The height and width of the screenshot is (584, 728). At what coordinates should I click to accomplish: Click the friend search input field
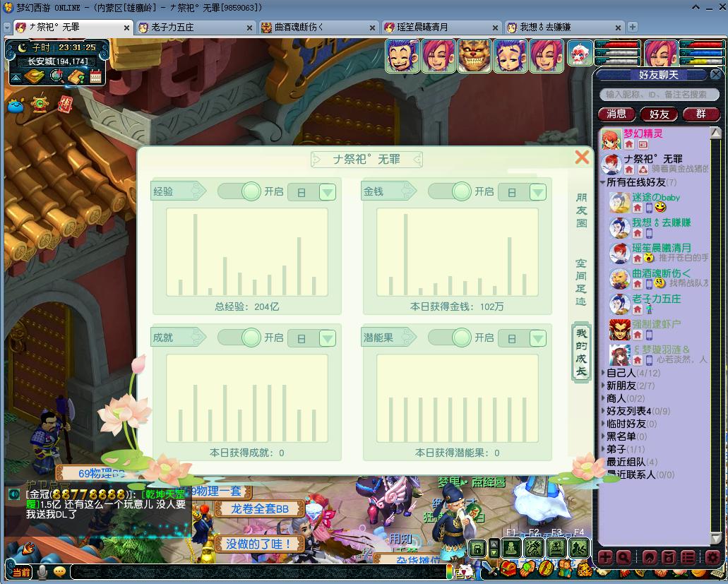click(660, 94)
